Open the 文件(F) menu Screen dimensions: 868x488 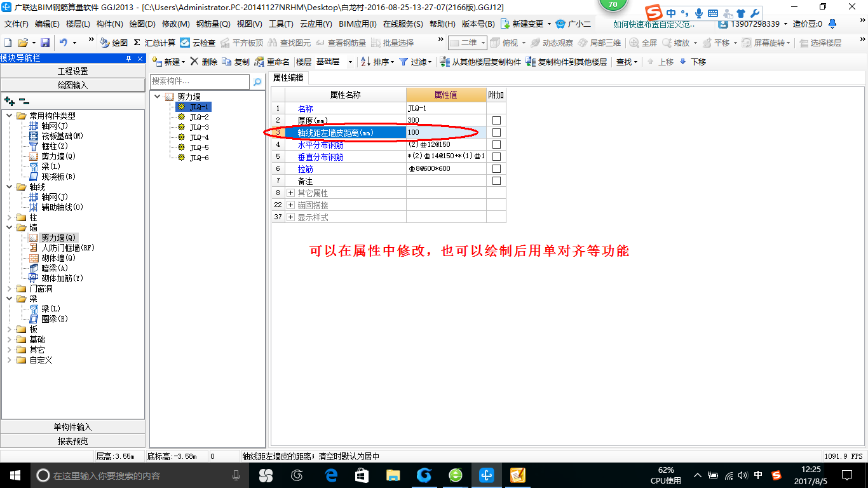(17, 24)
